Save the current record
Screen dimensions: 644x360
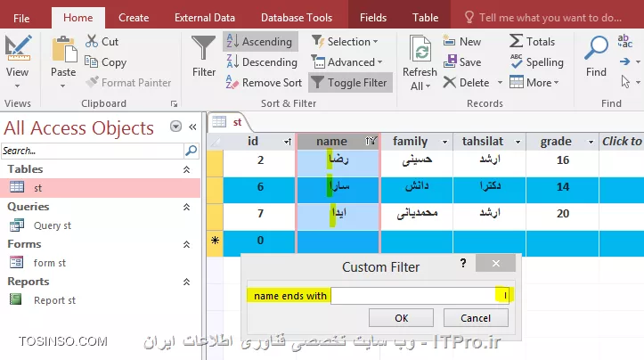point(462,62)
